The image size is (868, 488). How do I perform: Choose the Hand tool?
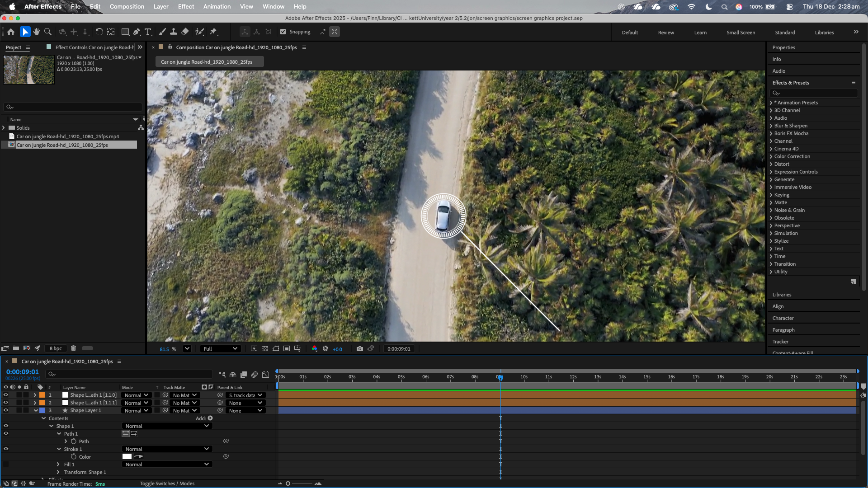(37, 32)
